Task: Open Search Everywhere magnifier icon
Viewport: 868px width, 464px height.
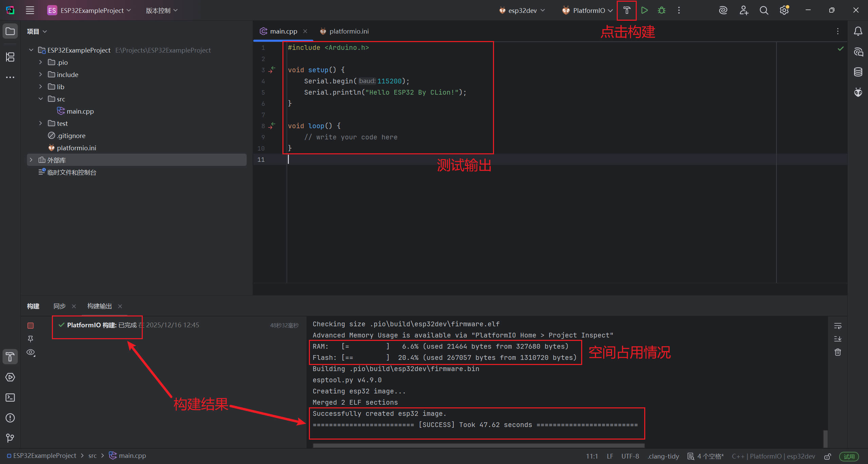Action: [x=764, y=11]
